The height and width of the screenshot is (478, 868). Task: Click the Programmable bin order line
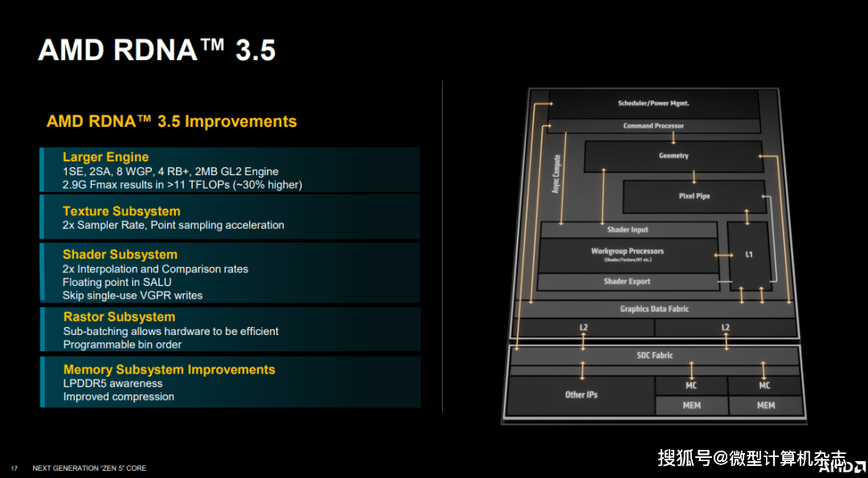122,345
